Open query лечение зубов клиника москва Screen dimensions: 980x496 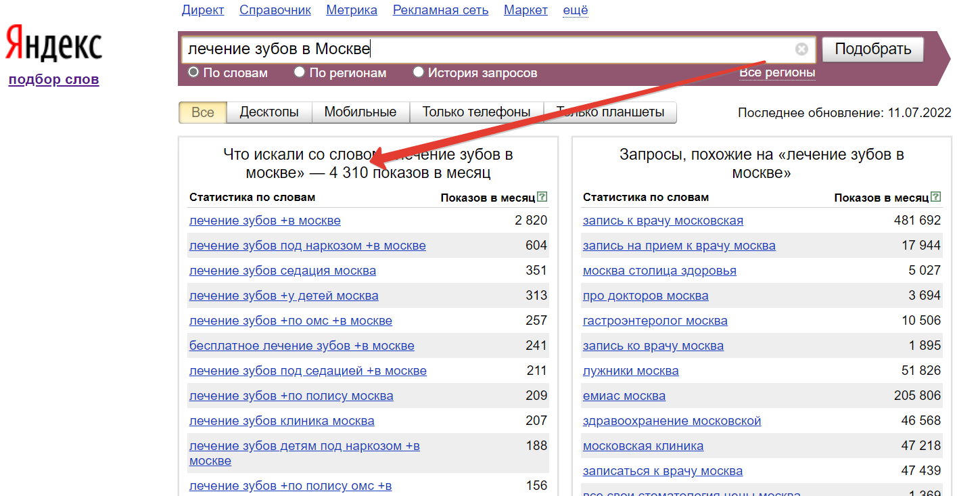[x=282, y=421]
